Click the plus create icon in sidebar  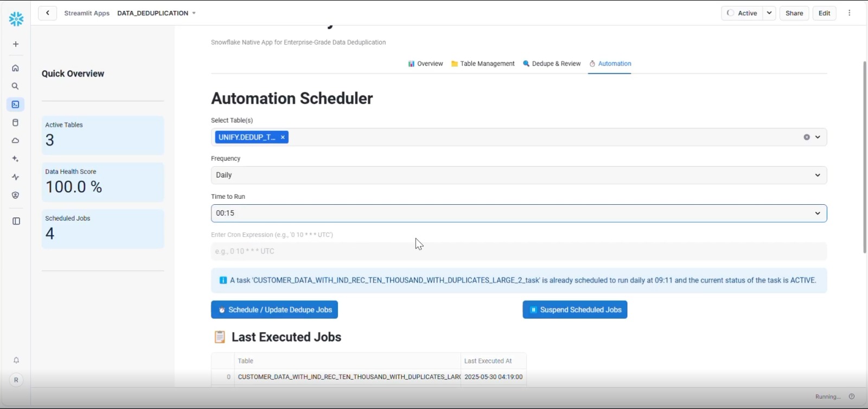(x=16, y=44)
